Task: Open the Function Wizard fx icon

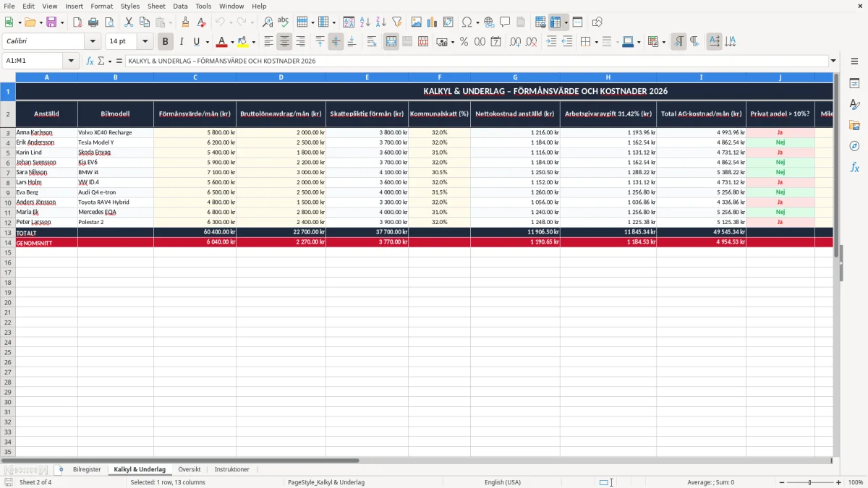Action: point(90,61)
